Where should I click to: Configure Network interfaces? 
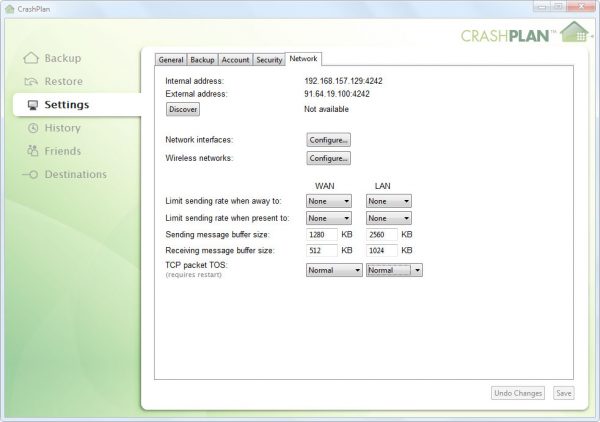coord(328,140)
